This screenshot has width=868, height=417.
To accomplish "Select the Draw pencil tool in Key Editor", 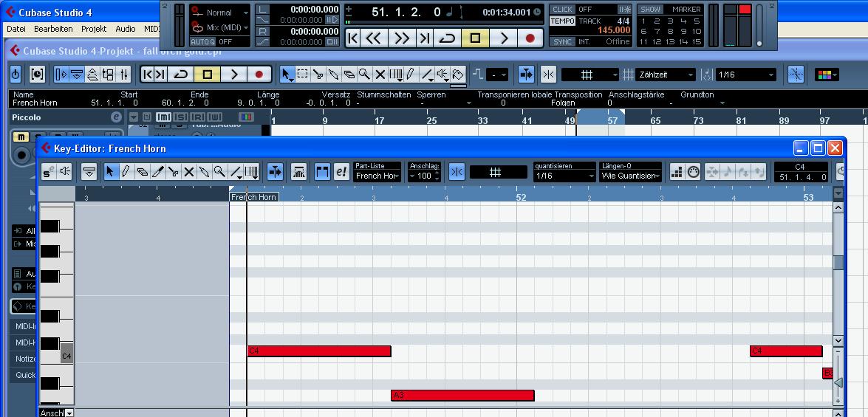I will click(126, 172).
